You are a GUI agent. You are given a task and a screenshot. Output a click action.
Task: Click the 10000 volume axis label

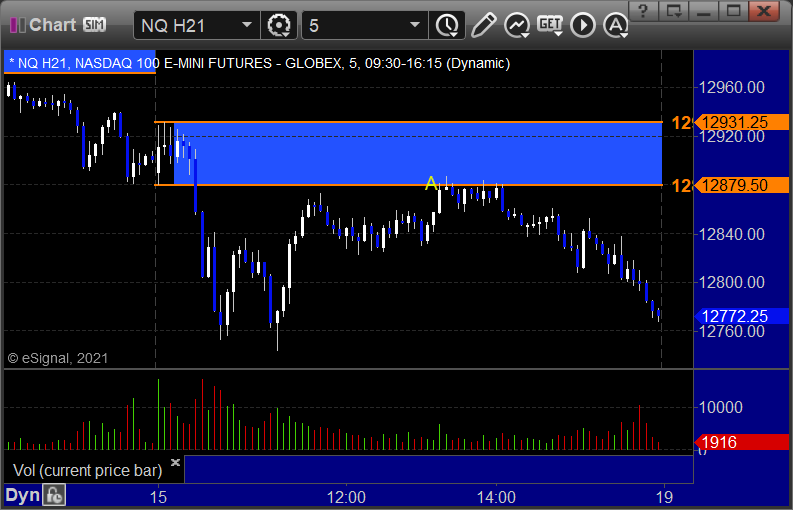pyautogui.click(x=721, y=407)
